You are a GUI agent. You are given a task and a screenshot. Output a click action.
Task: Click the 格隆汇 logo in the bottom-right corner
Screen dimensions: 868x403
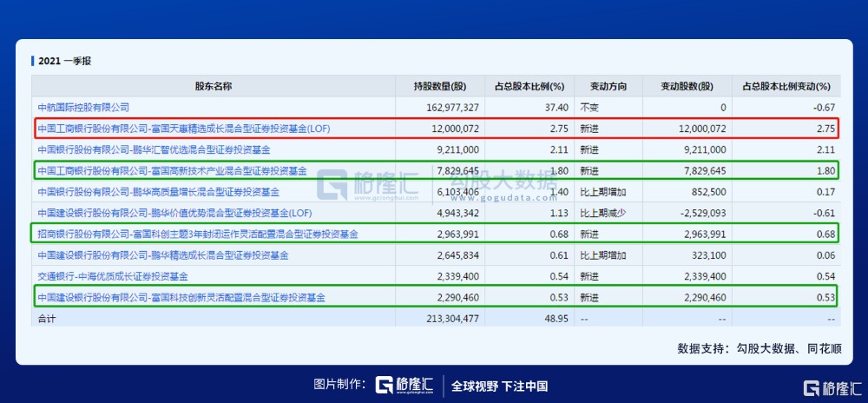coord(832,387)
